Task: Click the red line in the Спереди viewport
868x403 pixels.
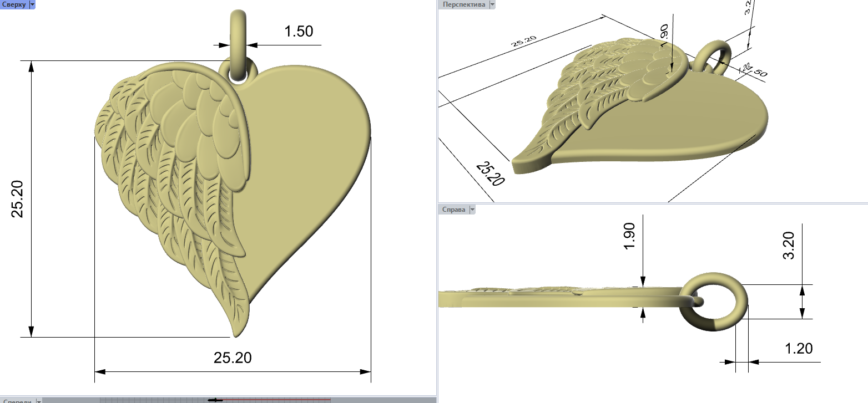Action: (277, 399)
